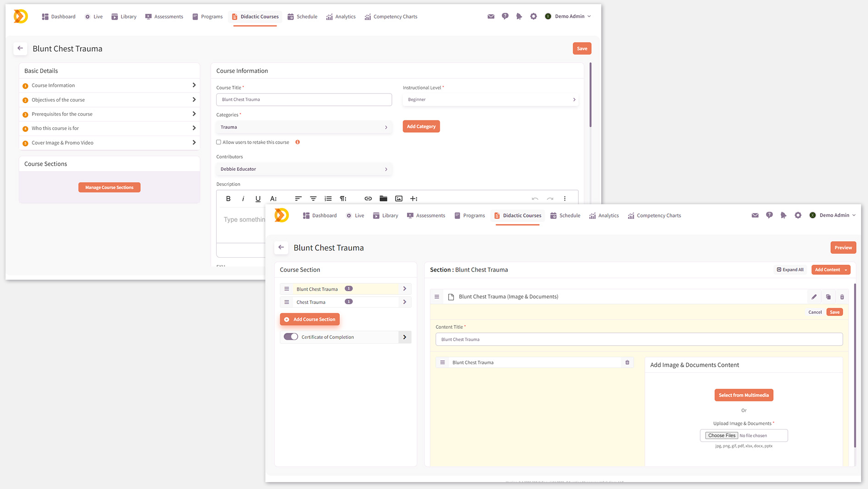Delete the Blunt Chest Trauma uploaded file row
The width and height of the screenshot is (868, 489).
point(627,363)
